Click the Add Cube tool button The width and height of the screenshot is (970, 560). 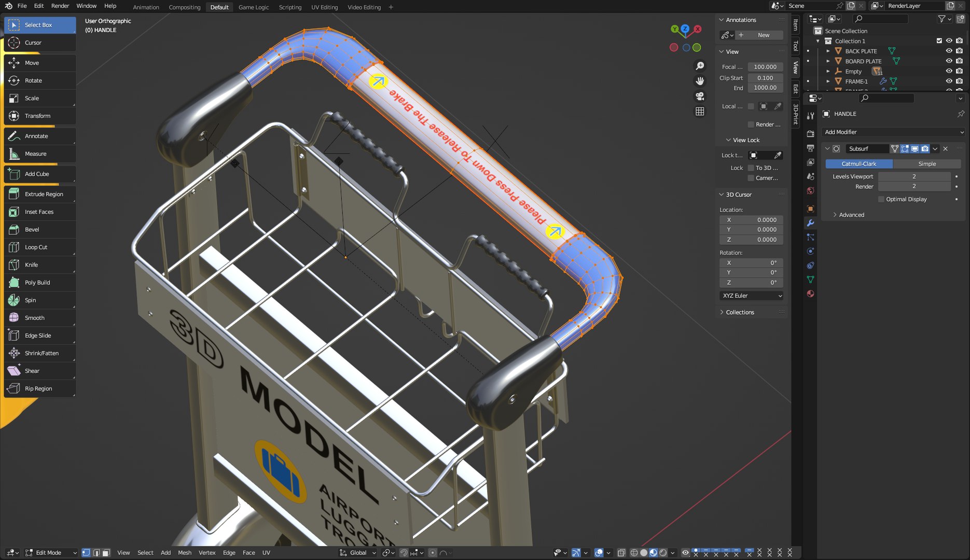40,174
